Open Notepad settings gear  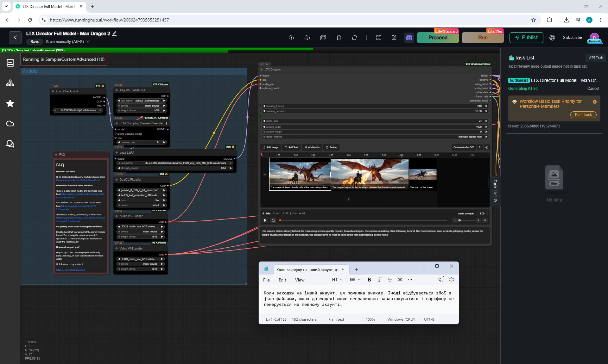[452, 280]
